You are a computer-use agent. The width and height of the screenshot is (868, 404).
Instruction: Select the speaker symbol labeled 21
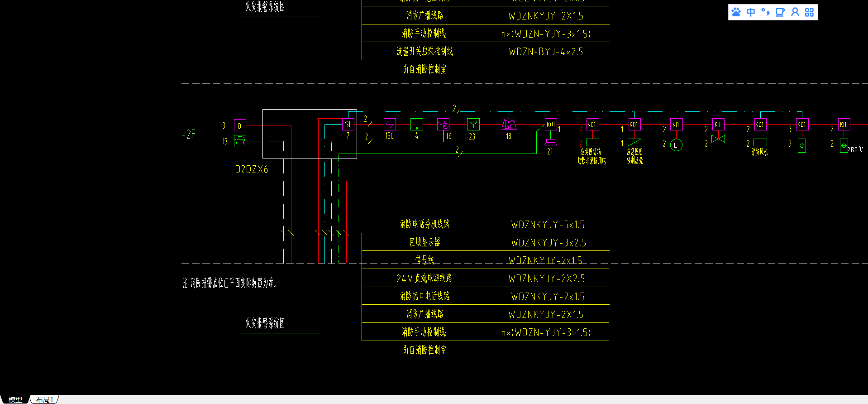[551, 142]
